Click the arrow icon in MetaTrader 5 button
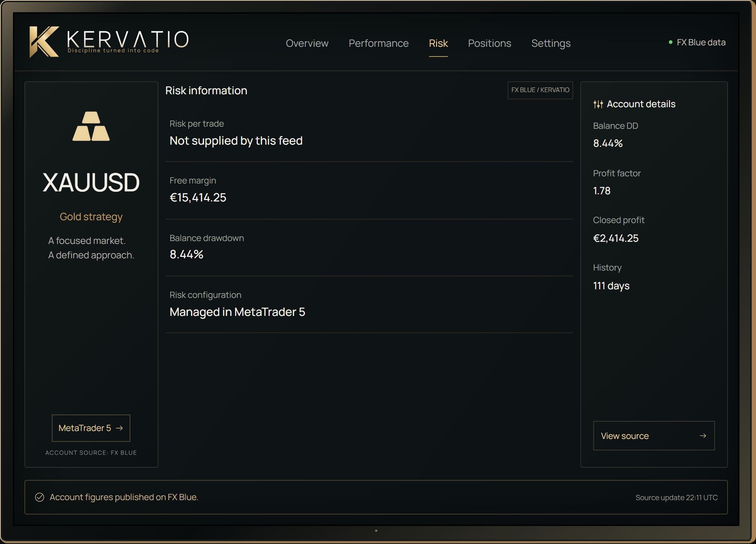The height and width of the screenshot is (544, 756). [x=120, y=428]
